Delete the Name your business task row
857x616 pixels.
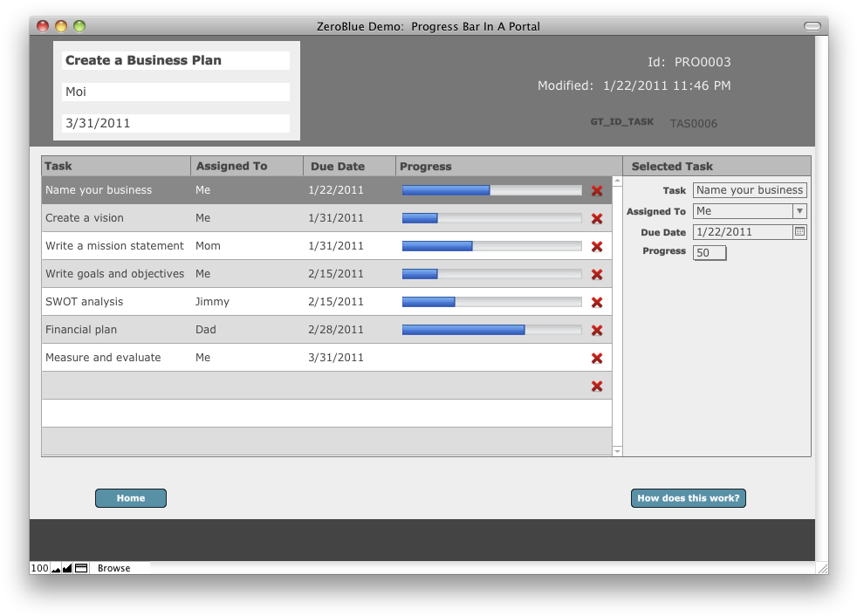pos(597,191)
